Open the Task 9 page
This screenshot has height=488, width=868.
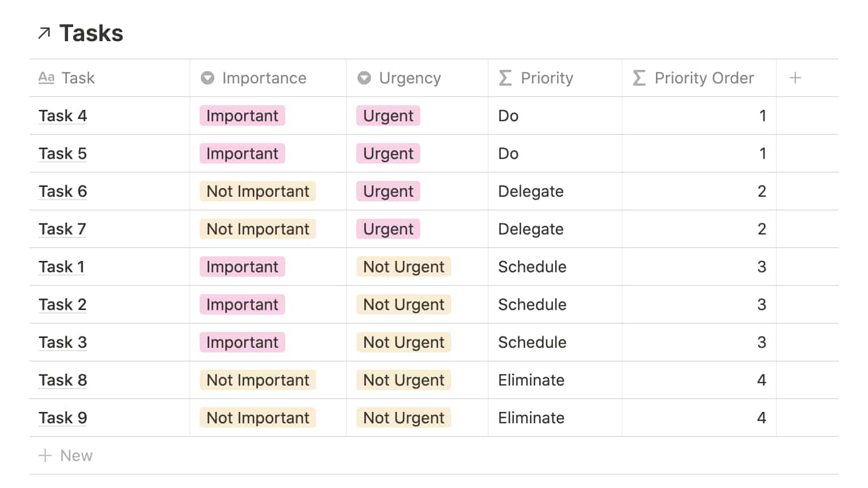(x=63, y=418)
